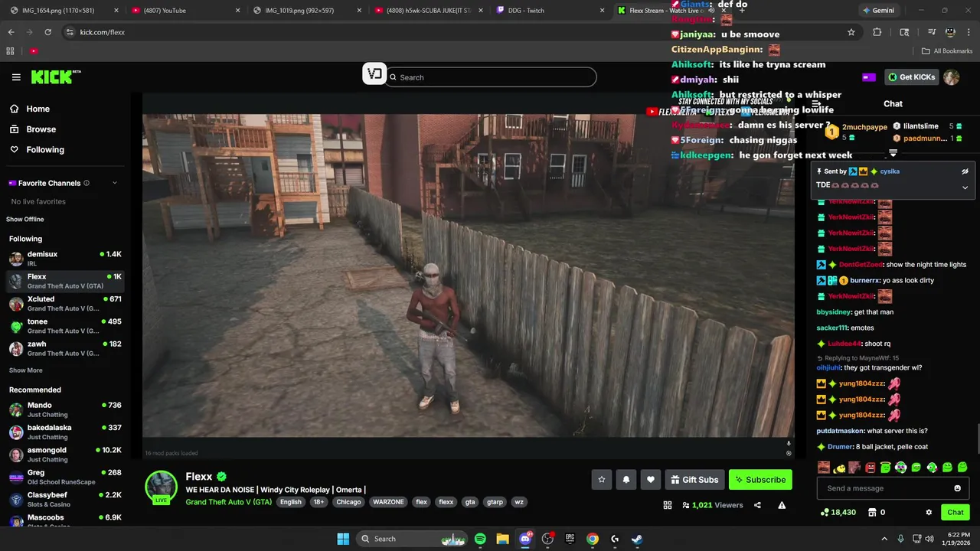Image resolution: width=980 pixels, height=551 pixels.
Task: Toggle Show Offline channels
Action: pyautogui.click(x=25, y=220)
